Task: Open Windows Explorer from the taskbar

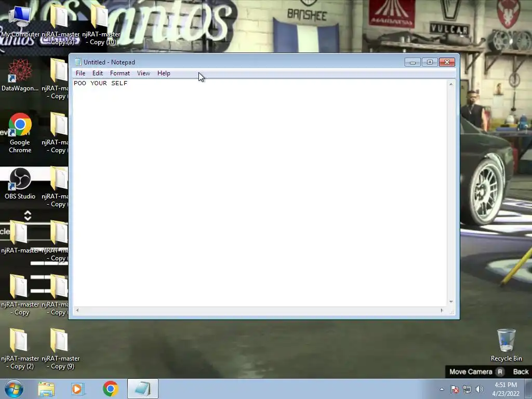Action: (x=46, y=389)
